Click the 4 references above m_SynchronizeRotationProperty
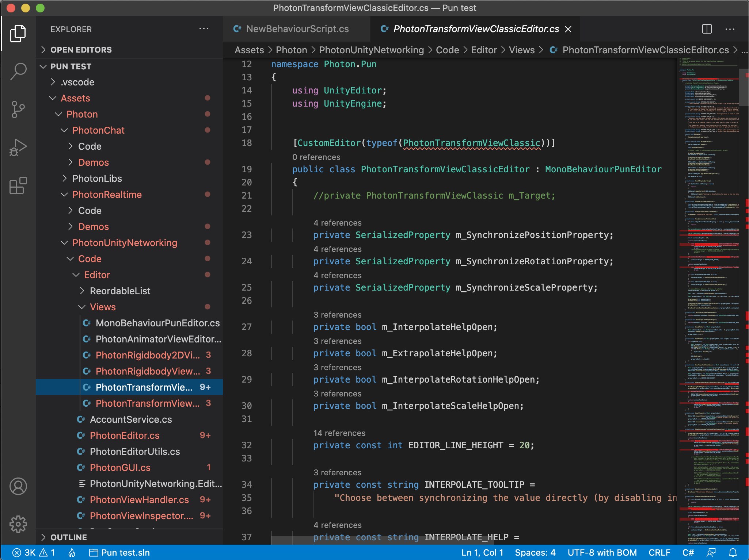 337,249
